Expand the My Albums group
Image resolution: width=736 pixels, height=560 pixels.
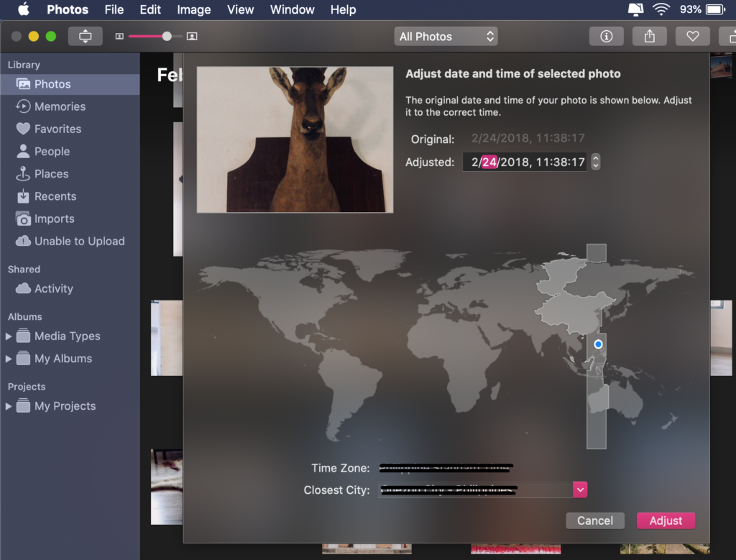tap(9, 359)
